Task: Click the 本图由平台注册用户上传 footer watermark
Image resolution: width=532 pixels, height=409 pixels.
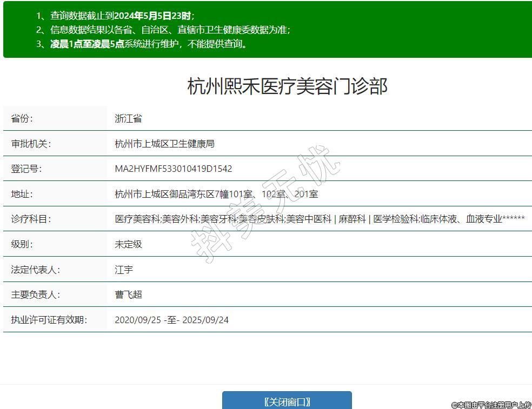Action: tap(491, 404)
